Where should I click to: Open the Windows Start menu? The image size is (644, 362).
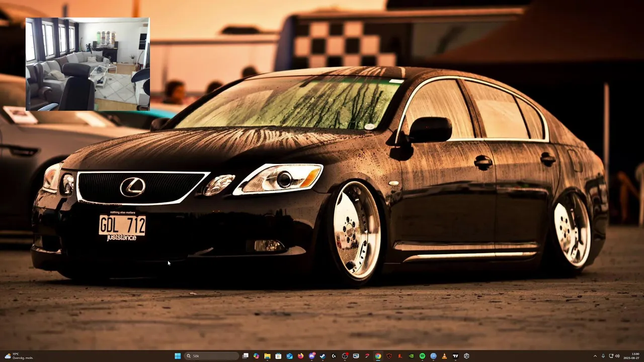click(178, 356)
